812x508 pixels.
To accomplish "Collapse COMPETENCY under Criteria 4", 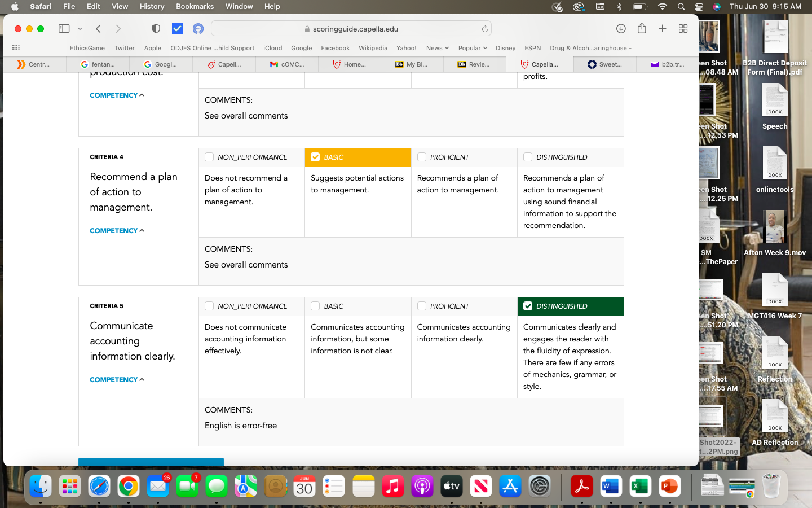I will coord(117,231).
